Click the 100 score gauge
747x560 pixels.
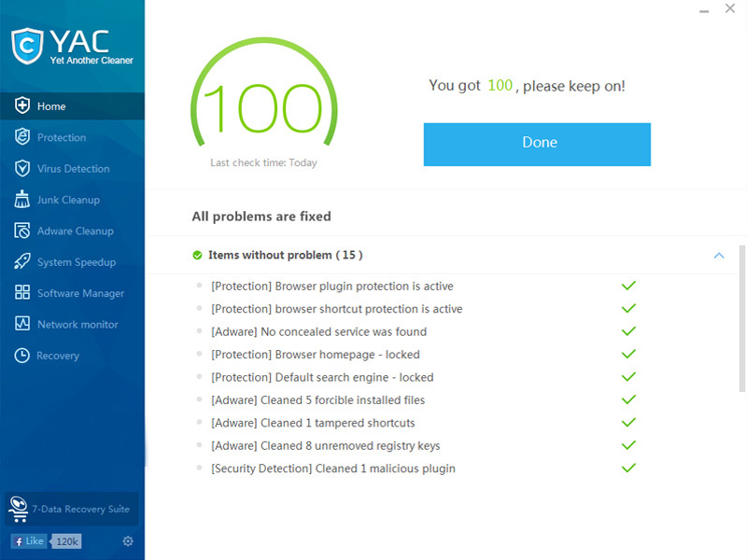coord(263,110)
